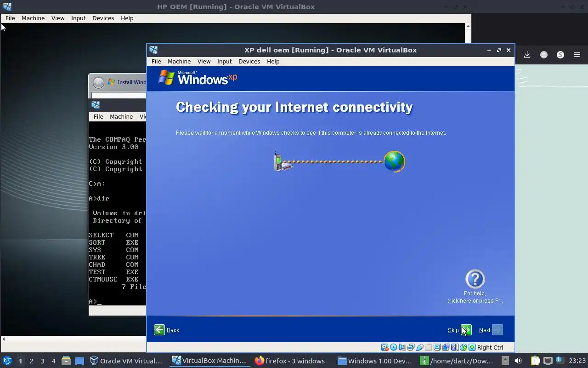Click the green Back arrow icon

(159, 330)
